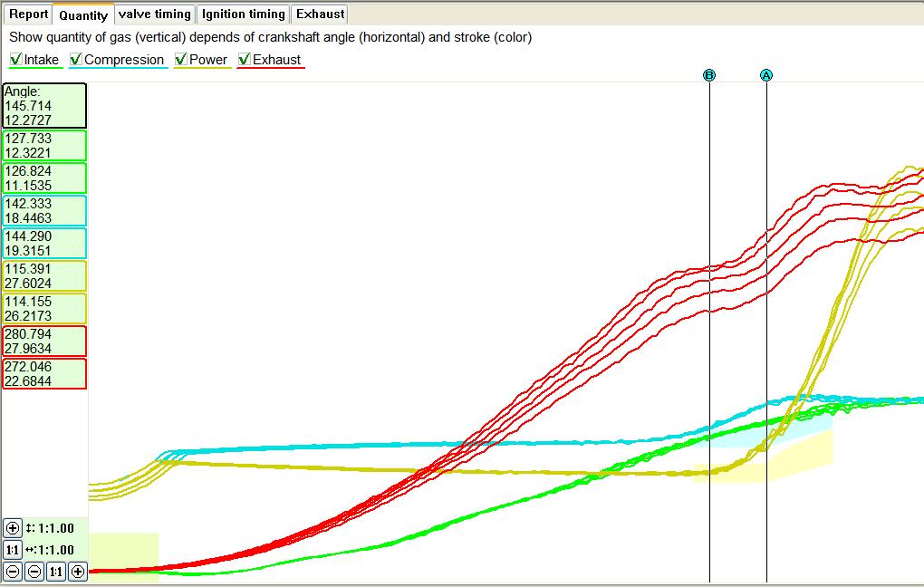
Task: Click the horizontal scale readout 1:1.00
Action: 56,550
